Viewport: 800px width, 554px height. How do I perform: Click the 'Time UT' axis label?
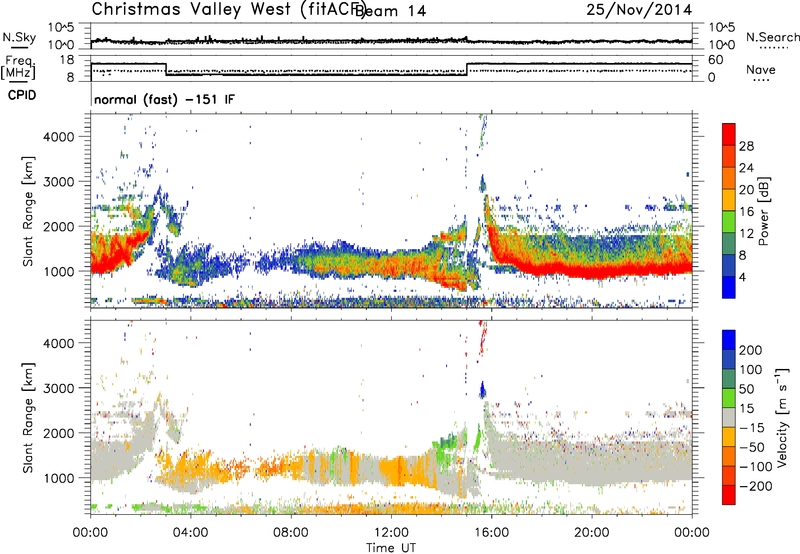point(391,548)
